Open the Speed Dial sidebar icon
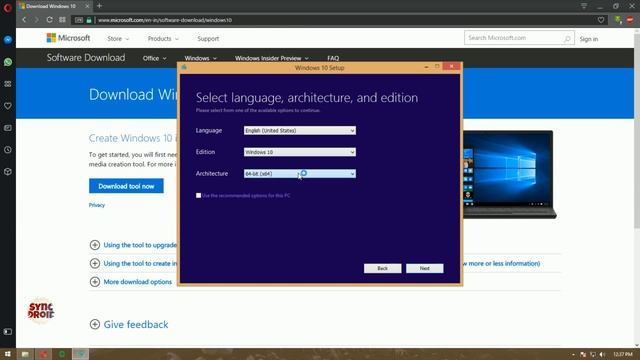This screenshot has width=640, height=360. click(8, 84)
